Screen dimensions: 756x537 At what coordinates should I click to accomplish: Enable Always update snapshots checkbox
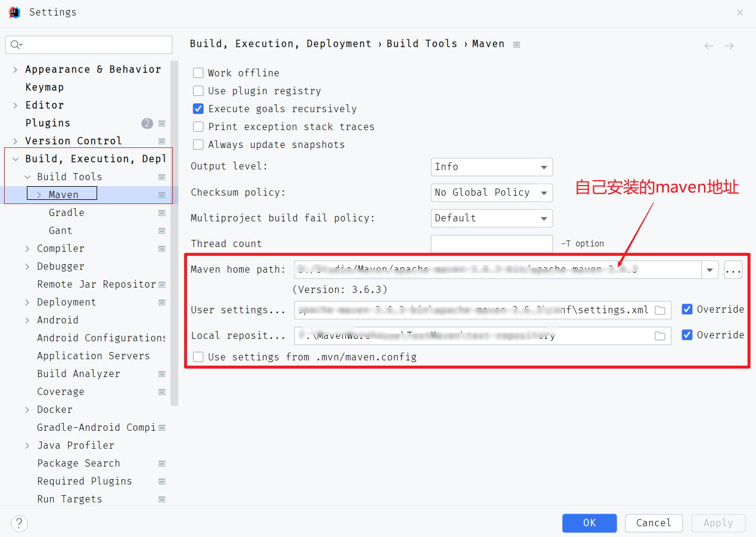click(x=198, y=144)
